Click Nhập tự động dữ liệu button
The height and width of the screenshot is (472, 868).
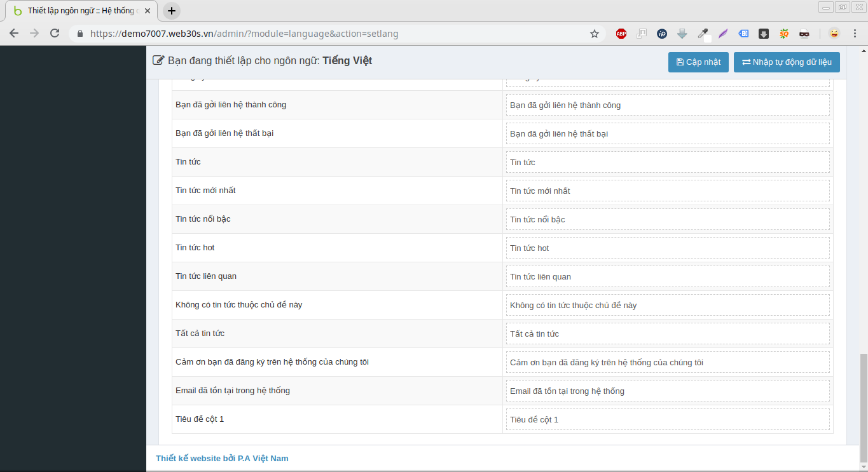[x=787, y=62]
